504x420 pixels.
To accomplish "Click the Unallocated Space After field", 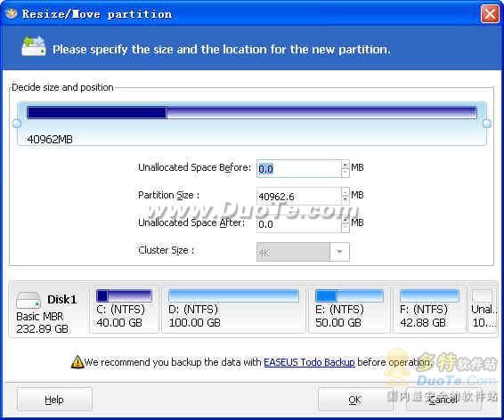I will click(x=298, y=224).
